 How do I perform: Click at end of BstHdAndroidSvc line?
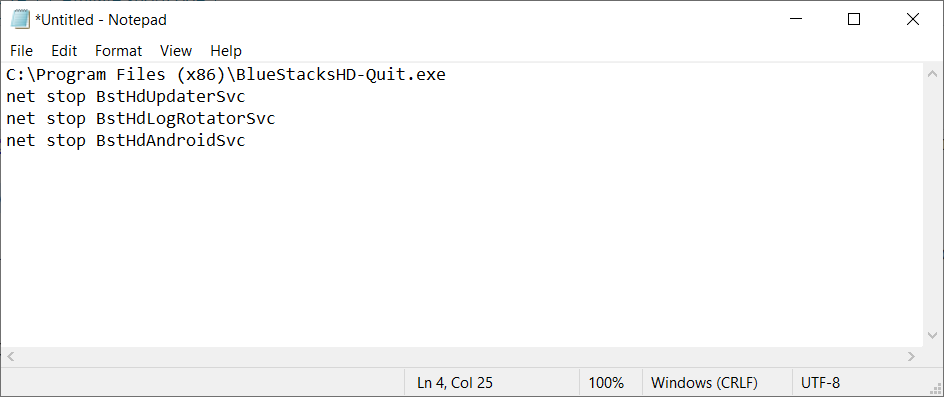point(246,141)
